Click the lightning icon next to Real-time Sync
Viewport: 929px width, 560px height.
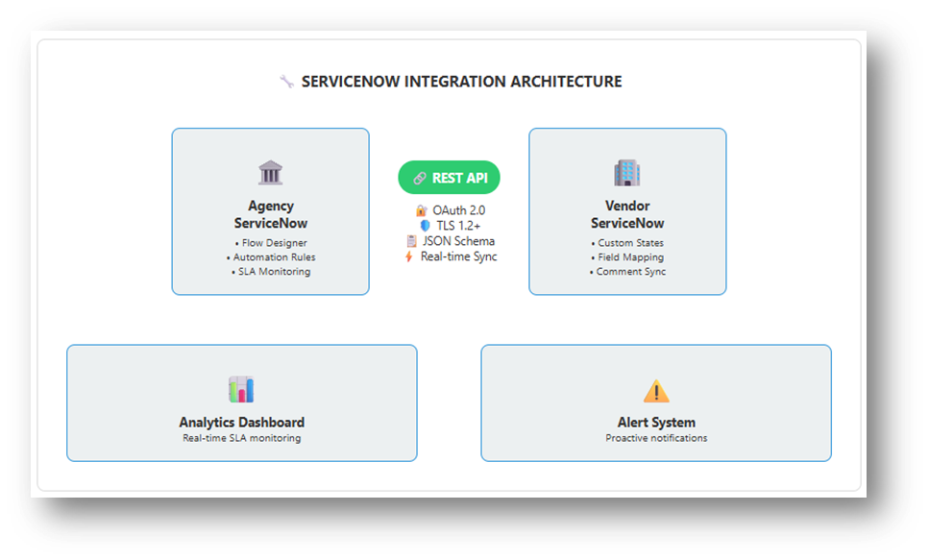[409, 256]
